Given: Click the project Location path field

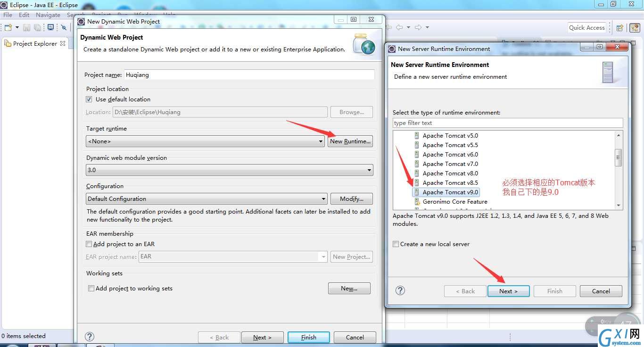Looking at the screenshot, I should point(220,112).
